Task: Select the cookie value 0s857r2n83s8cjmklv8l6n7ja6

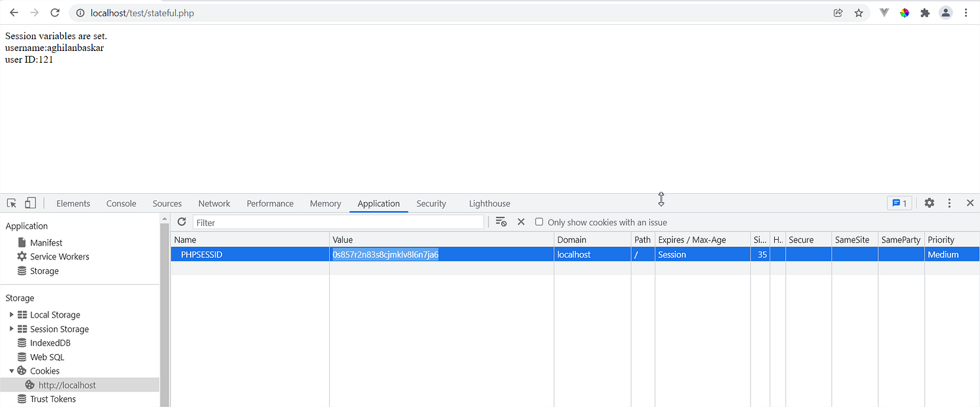Action: click(385, 255)
